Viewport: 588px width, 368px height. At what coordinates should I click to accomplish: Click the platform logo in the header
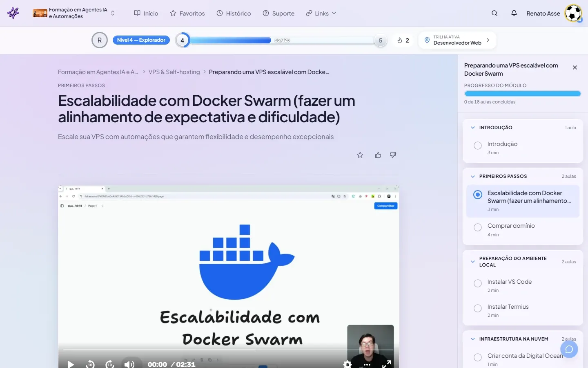pos(13,13)
